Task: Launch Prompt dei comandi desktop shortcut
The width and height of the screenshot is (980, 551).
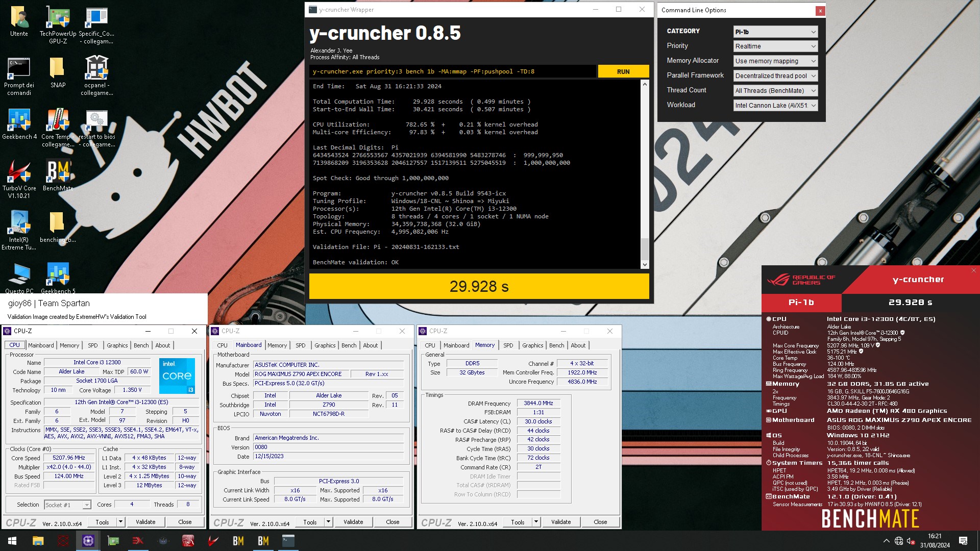Action: point(19,77)
